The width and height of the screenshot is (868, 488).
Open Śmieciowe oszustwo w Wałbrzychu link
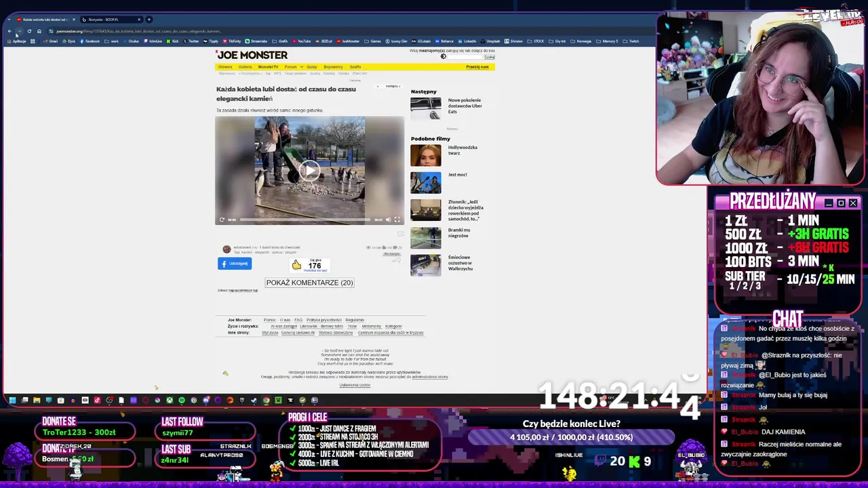(x=460, y=263)
